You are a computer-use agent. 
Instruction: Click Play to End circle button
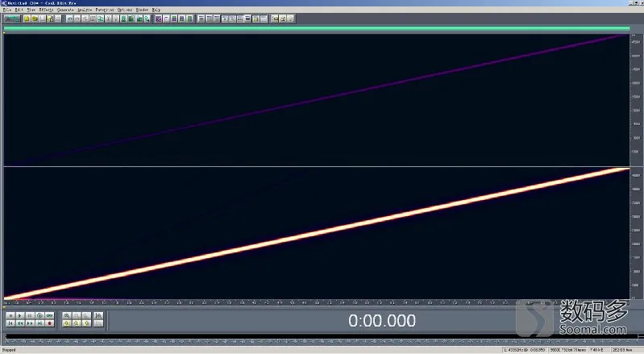(39, 316)
